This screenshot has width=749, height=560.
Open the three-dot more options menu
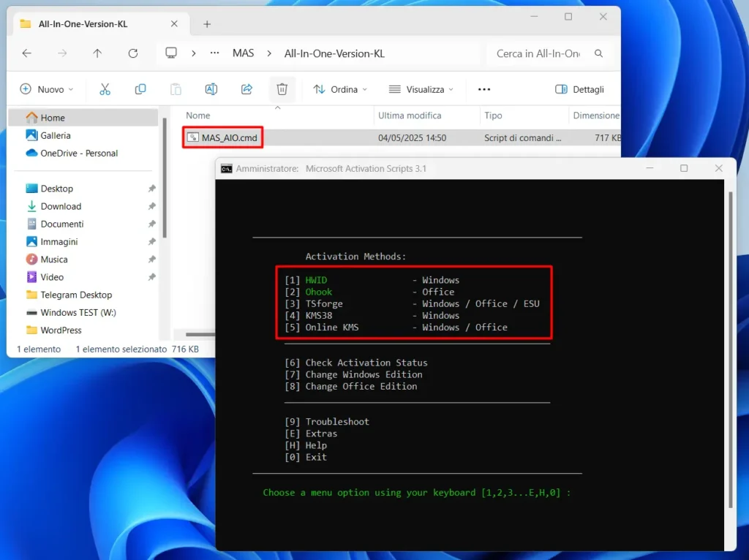[x=484, y=89]
